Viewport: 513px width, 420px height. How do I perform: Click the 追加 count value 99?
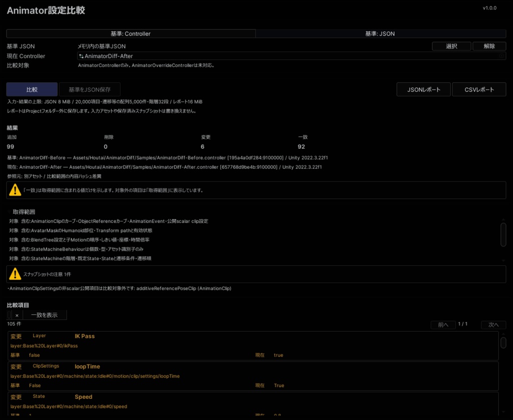click(x=11, y=147)
